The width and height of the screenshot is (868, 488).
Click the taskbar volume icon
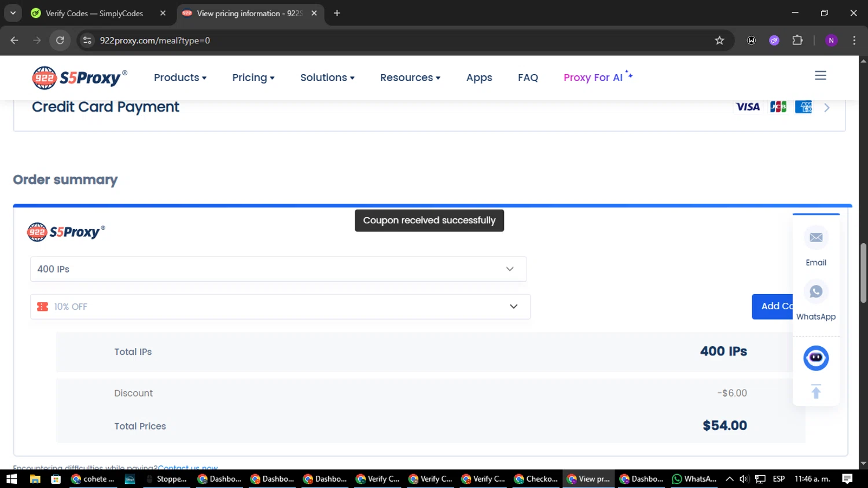click(x=744, y=479)
